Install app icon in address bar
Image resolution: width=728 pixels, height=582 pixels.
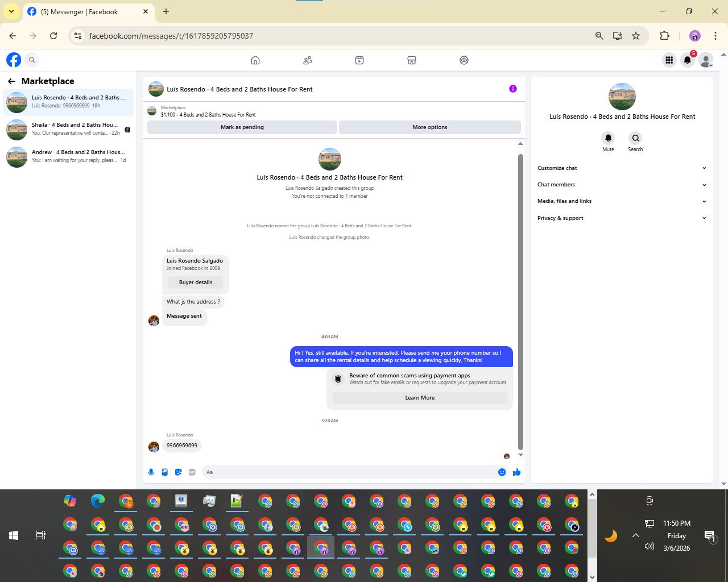[x=618, y=36]
